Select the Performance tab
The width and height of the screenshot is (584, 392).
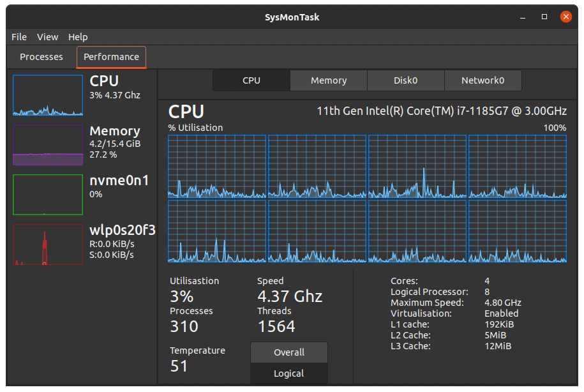click(x=110, y=57)
